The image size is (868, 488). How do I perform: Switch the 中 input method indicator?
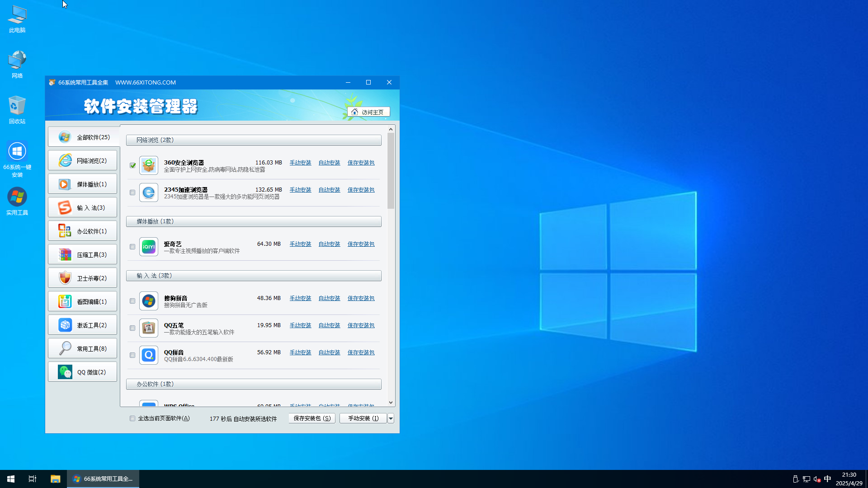(x=827, y=479)
